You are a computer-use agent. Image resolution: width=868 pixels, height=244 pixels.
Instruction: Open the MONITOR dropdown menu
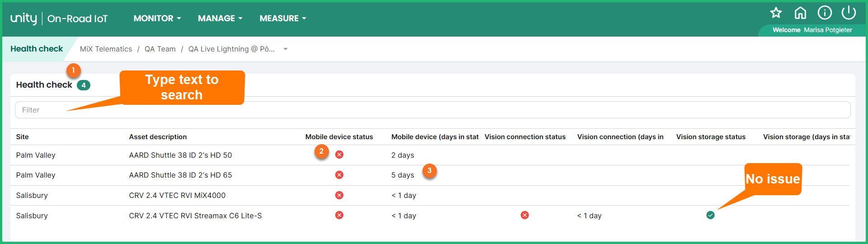pos(157,19)
